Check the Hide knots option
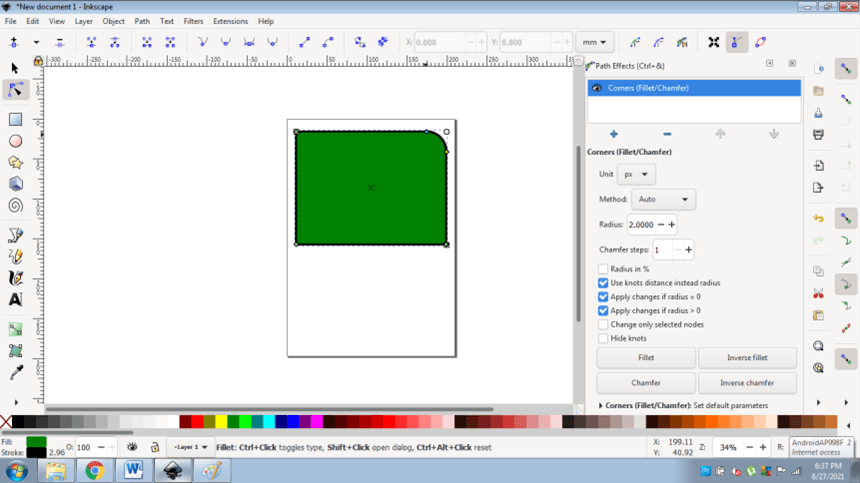This screenshot has width=860, height=483. click(x=603, y=339)
